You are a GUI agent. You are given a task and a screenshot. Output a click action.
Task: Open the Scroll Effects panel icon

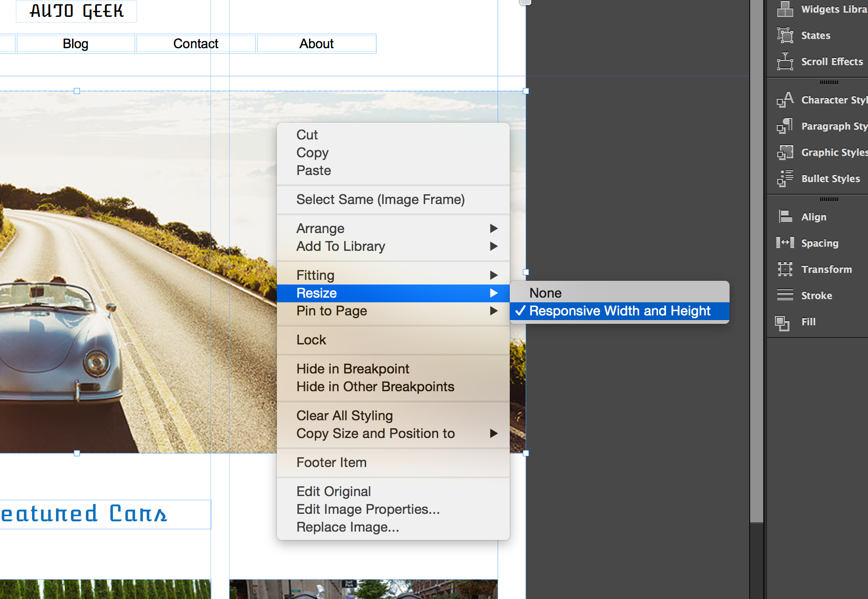[785, 61]
